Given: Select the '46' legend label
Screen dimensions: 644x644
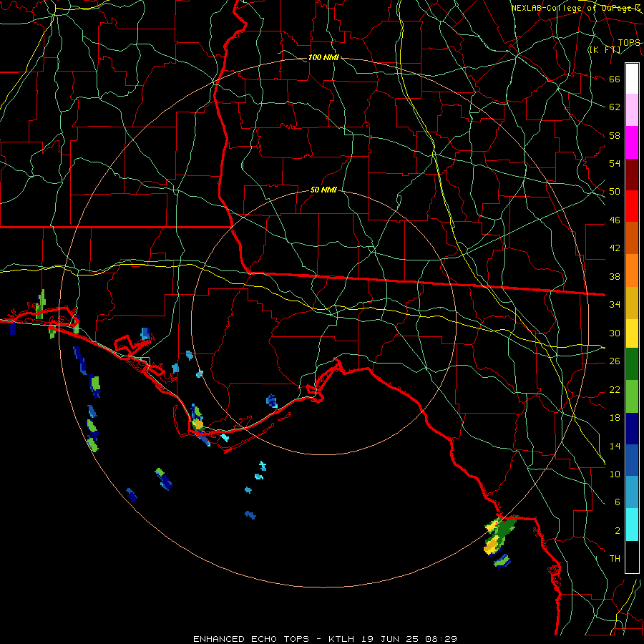Looking at the screenshot, I should coord(615,220).
